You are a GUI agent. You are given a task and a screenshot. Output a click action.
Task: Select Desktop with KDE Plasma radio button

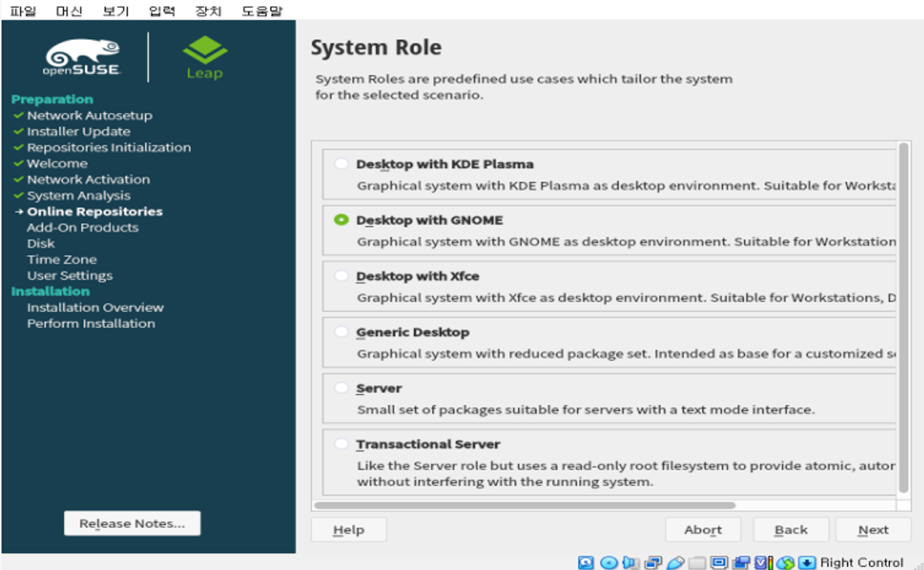(x=341, y=164)
